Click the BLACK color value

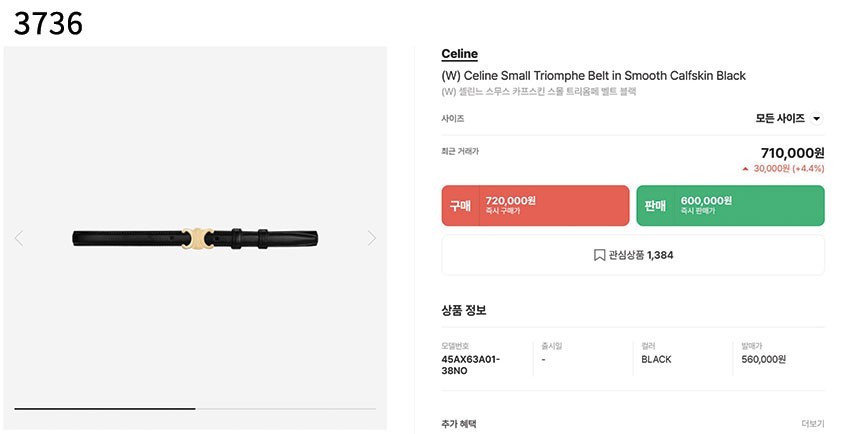[x=656, y=359]
